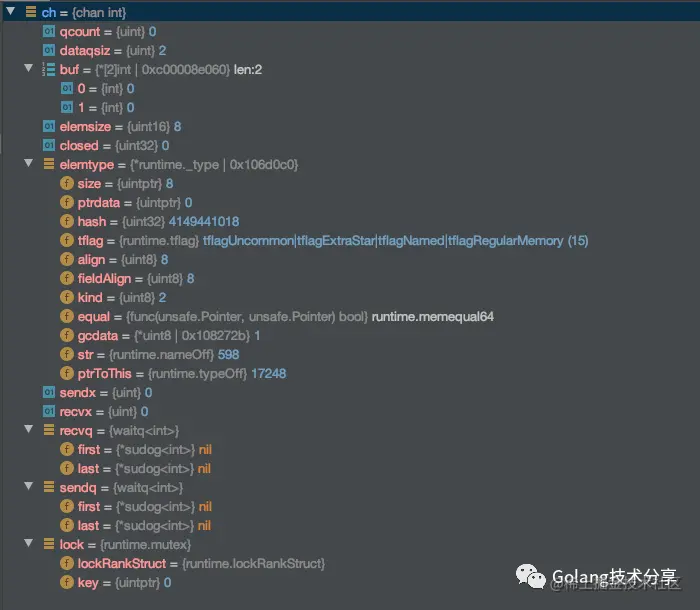Click the primitive icon next to dataqsiz
The height and width of the screenshot is (610, 700).
[x=49, y=50]
